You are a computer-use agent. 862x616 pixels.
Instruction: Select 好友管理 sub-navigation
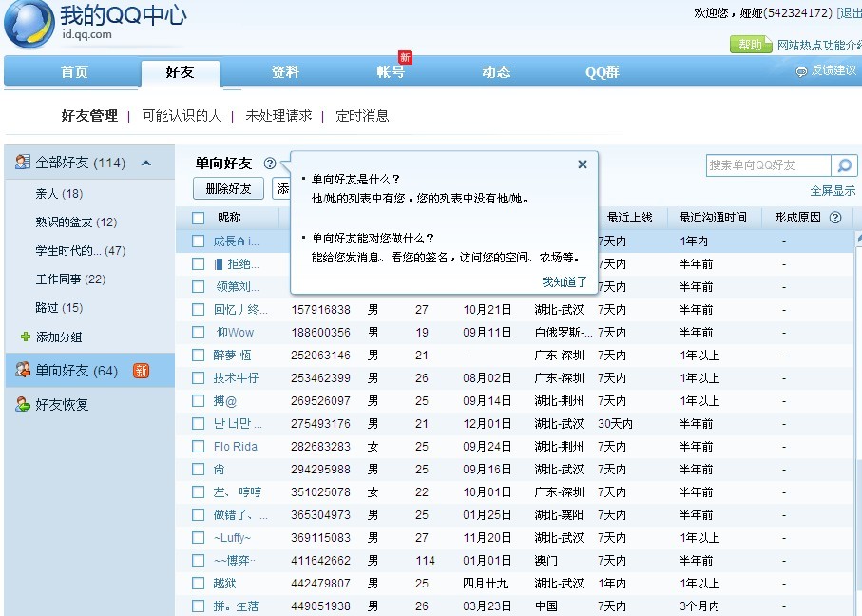click(x=89, y=116)
